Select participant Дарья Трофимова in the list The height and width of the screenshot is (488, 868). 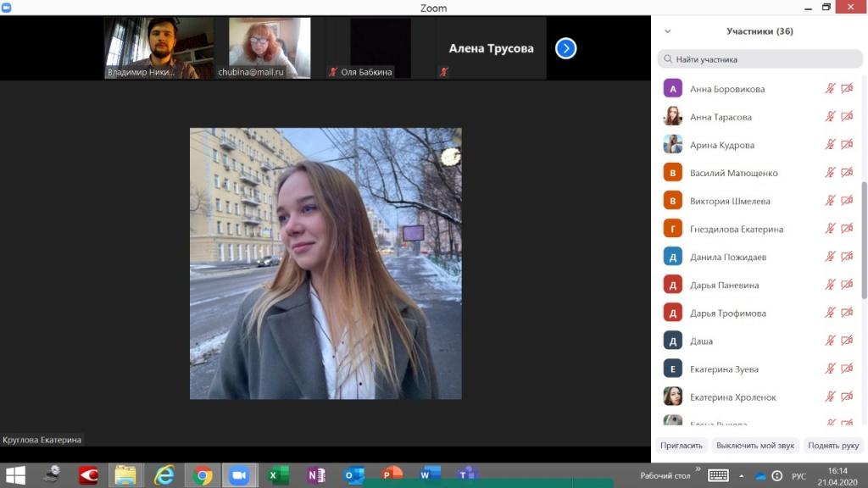point(759,313)
